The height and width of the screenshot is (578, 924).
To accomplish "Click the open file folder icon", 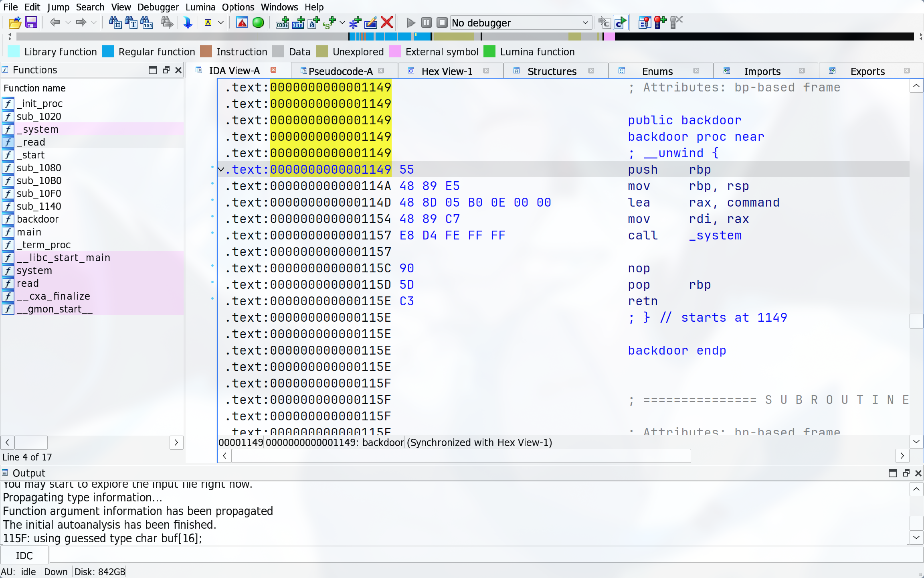I will [15, 22].
